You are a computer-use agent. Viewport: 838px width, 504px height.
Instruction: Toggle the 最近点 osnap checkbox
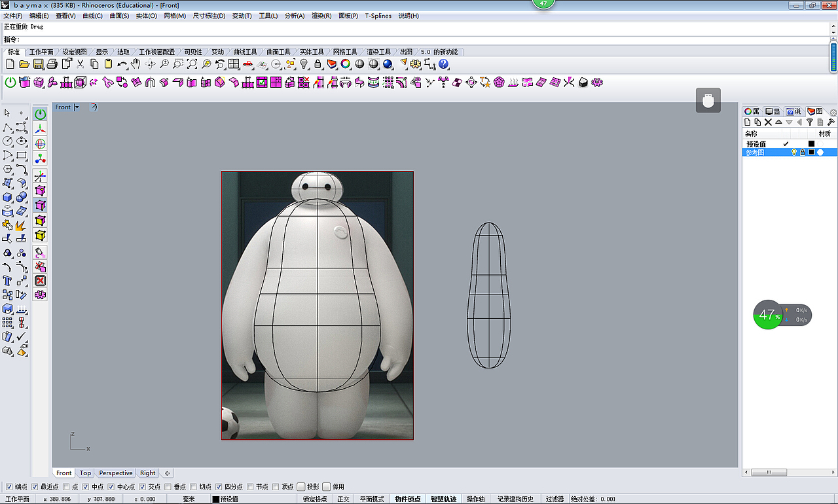(x=35, y=486)
